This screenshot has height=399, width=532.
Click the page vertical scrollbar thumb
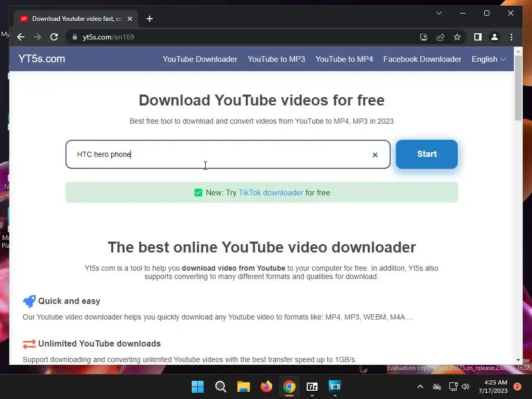518,87
